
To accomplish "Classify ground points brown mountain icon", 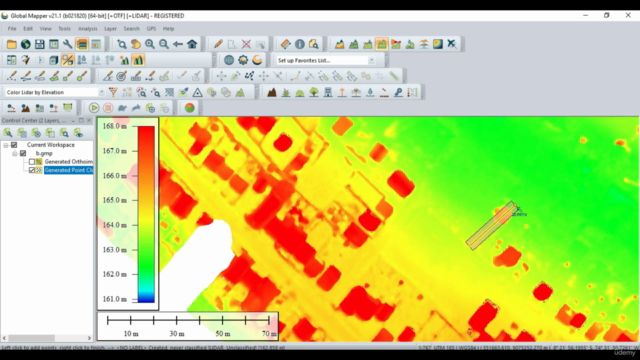I will click(272, 92).
